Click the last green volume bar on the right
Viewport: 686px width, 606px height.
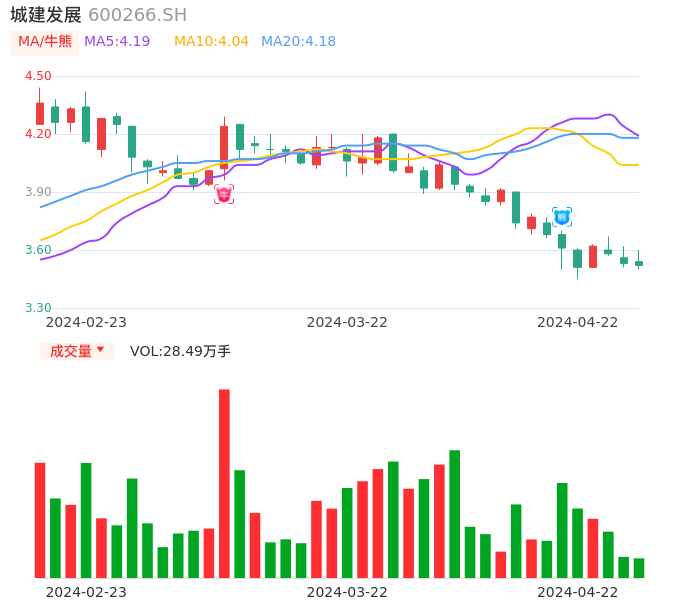click(x=639, y=568)
